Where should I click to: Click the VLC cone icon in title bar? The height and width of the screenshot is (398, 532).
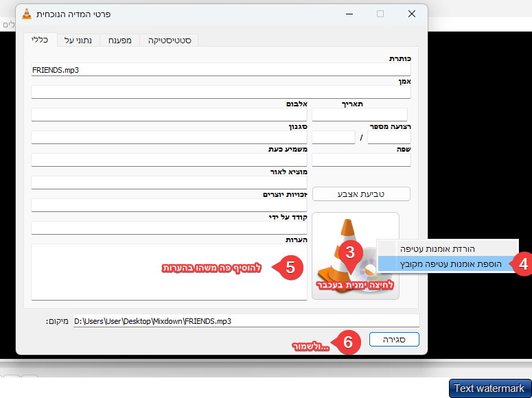27,14
